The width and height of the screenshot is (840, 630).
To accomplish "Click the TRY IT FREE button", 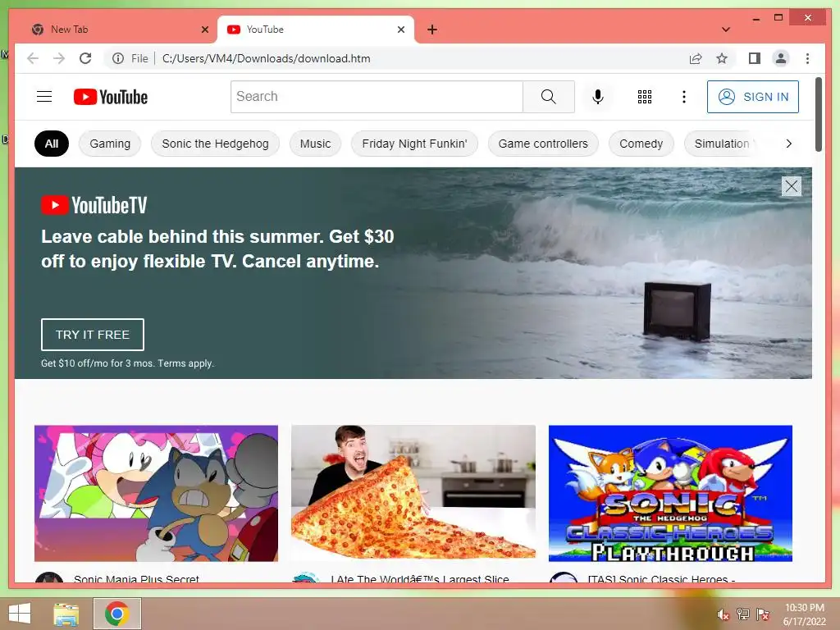I will 93,335.
